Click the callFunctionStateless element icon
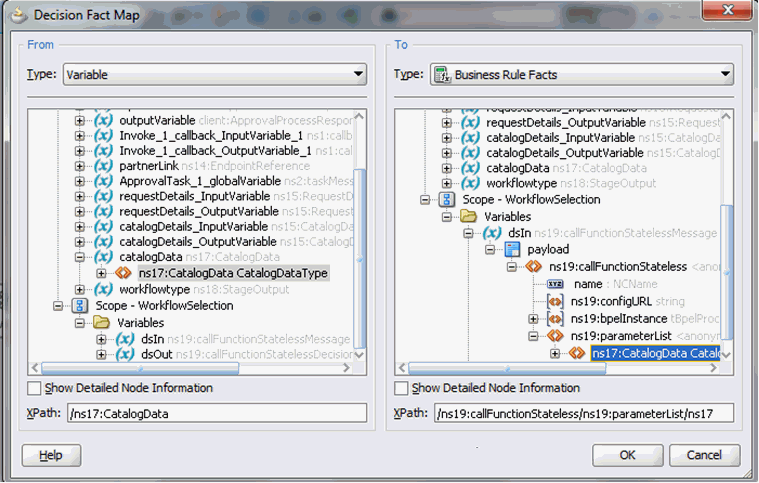 [533, 266]
